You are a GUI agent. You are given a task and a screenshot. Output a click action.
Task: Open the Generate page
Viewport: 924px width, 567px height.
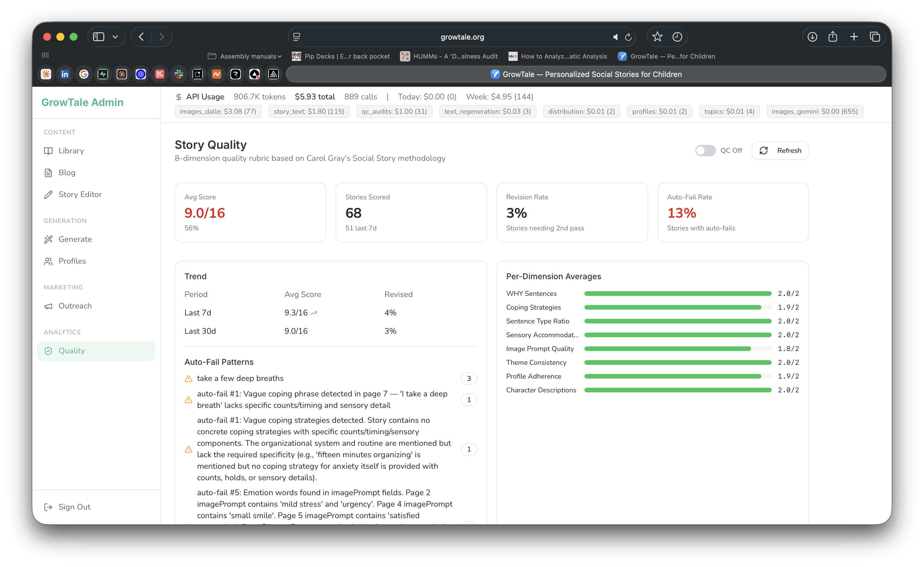tap(75, 239)
